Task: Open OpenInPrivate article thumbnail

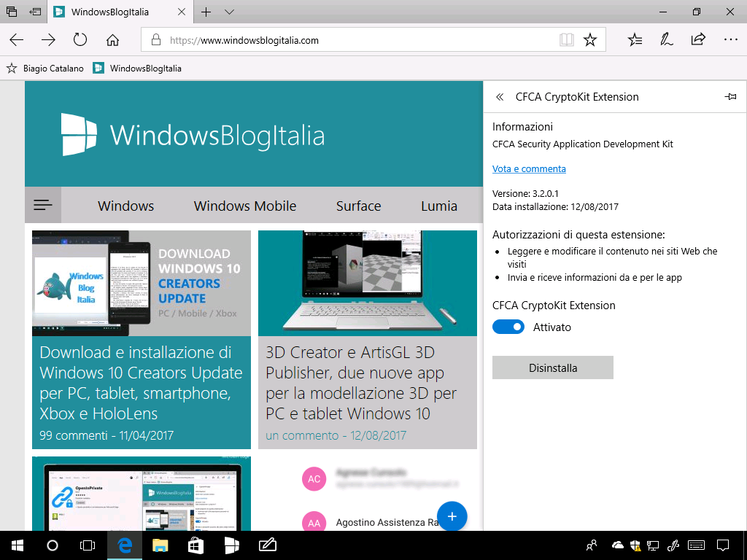Action: pos(142,494)
